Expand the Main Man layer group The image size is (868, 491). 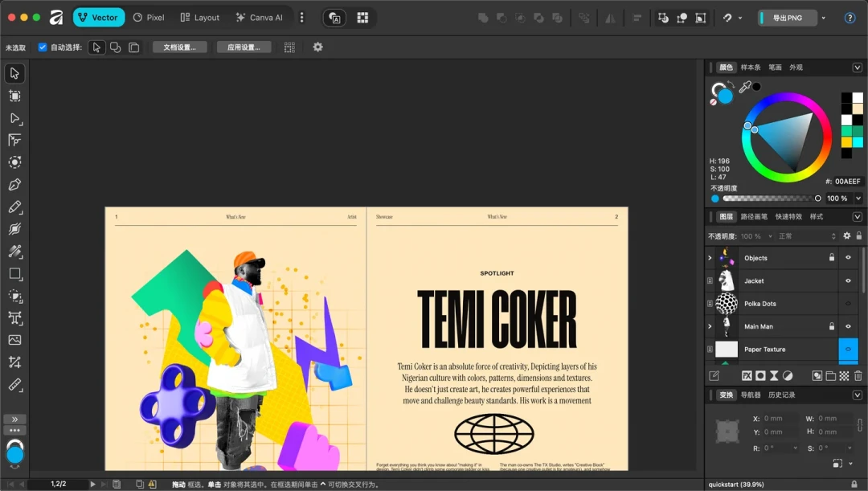click(710, 326)
